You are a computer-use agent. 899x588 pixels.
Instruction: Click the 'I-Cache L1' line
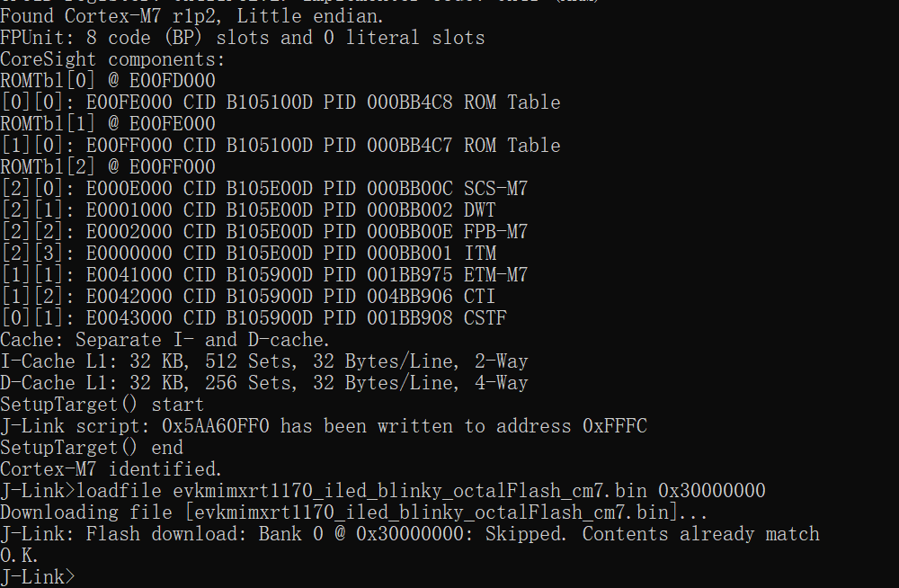pos(263,361)
